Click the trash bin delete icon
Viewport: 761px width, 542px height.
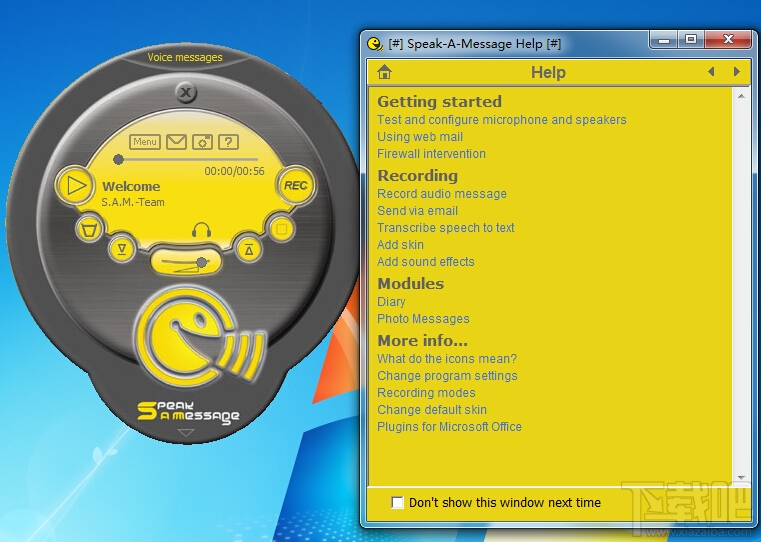pyautogui.click(x=90, y=229)
